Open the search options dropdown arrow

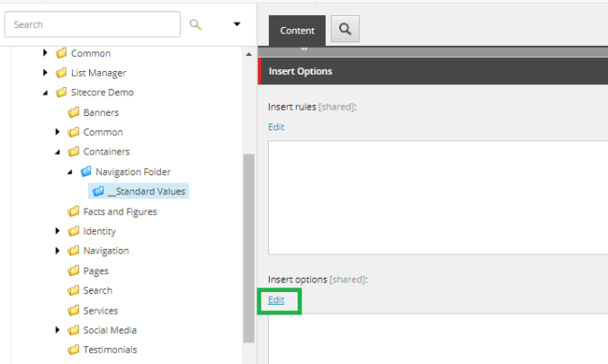(237, 24)
